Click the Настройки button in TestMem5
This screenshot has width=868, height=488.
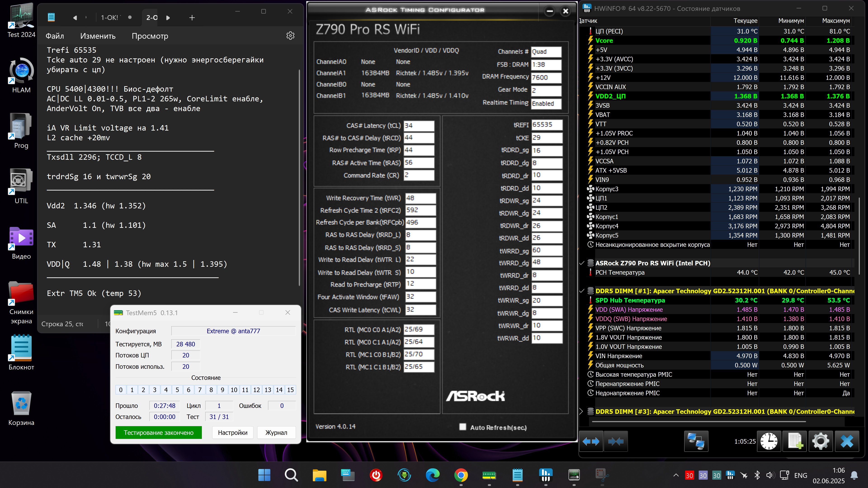(x=233, y=432)
